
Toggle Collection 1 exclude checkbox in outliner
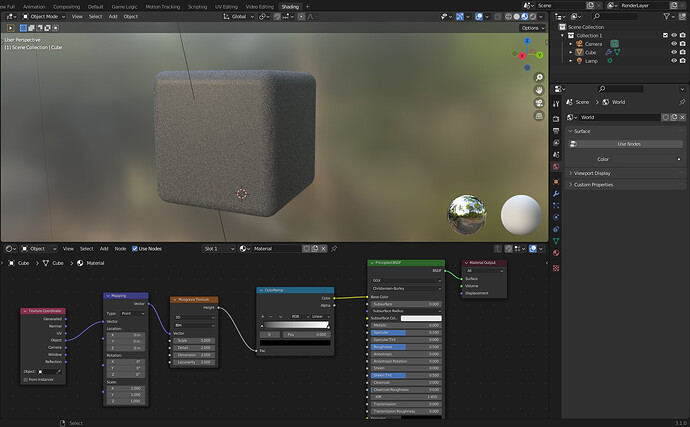(665, 35)
